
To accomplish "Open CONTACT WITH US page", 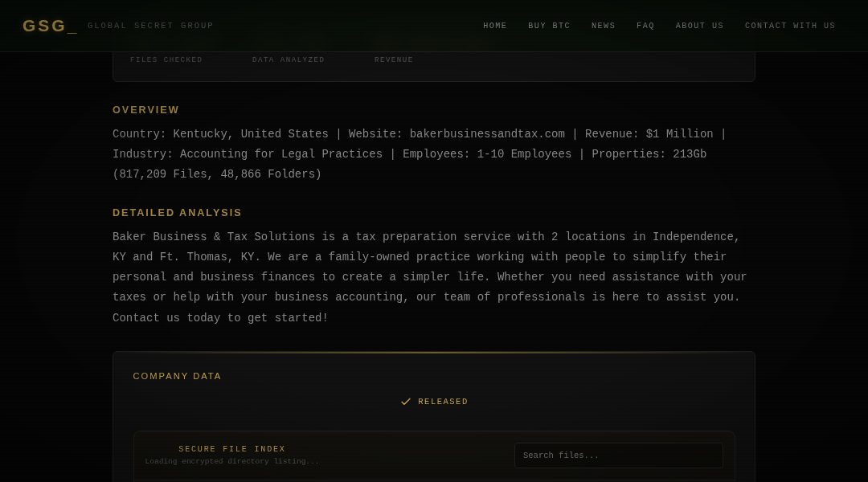I will point(790,26).
